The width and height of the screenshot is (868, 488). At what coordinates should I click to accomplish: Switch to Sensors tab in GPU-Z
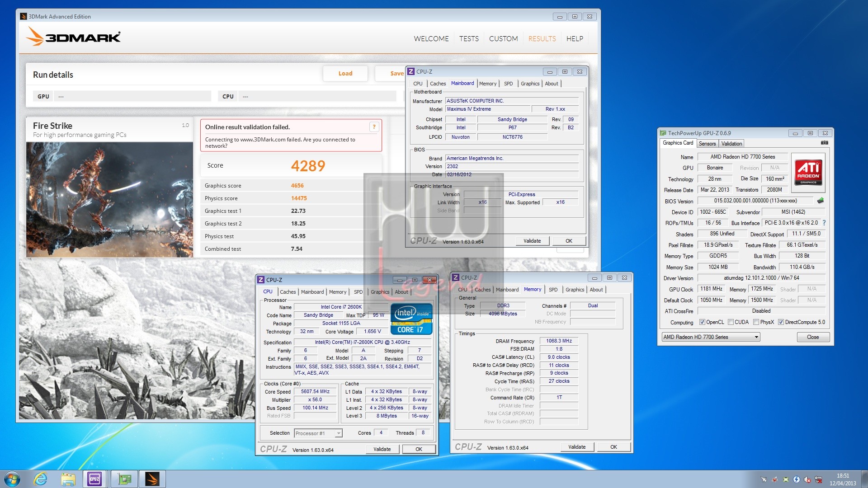707,144
